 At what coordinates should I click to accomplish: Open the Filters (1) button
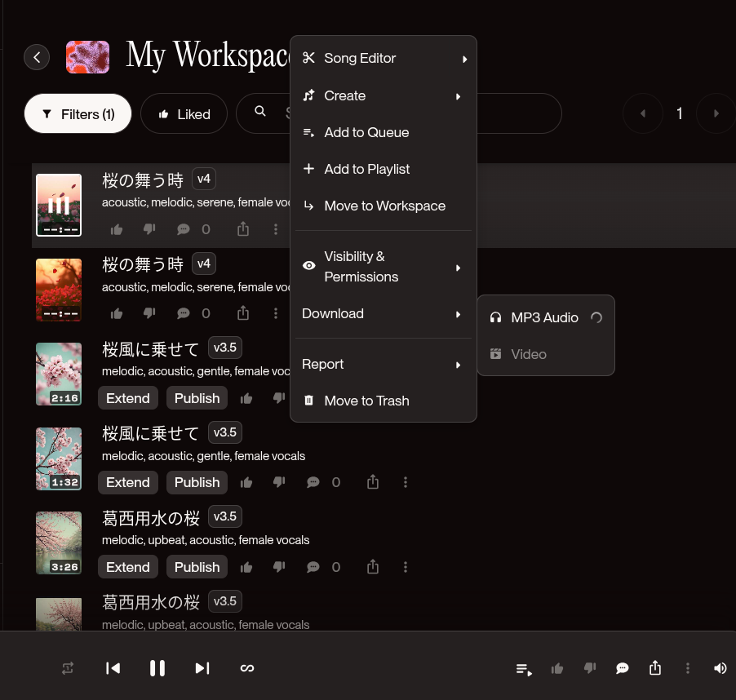coord(78,114)
